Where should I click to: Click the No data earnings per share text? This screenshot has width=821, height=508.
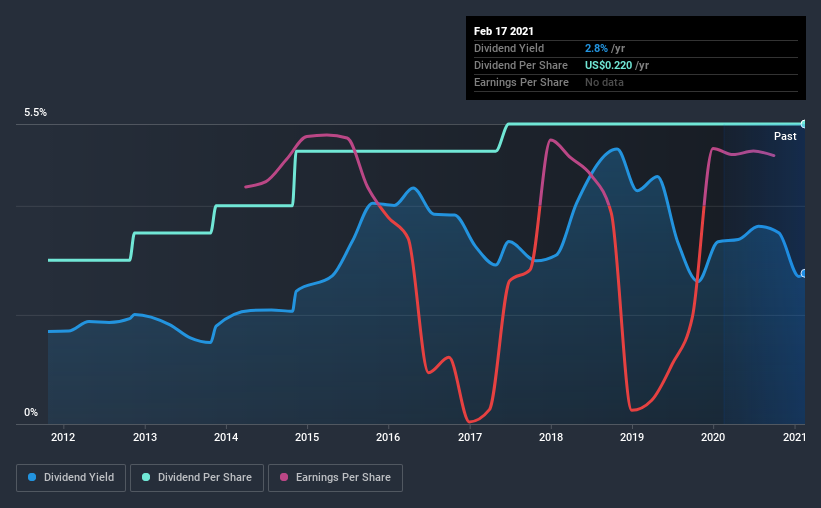coord(604,82)
